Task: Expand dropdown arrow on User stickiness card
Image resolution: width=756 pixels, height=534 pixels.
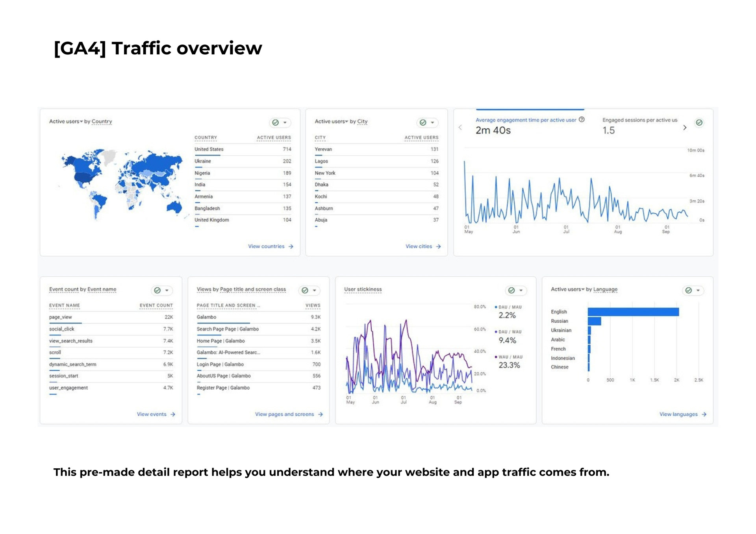Action: click(521, 290)
